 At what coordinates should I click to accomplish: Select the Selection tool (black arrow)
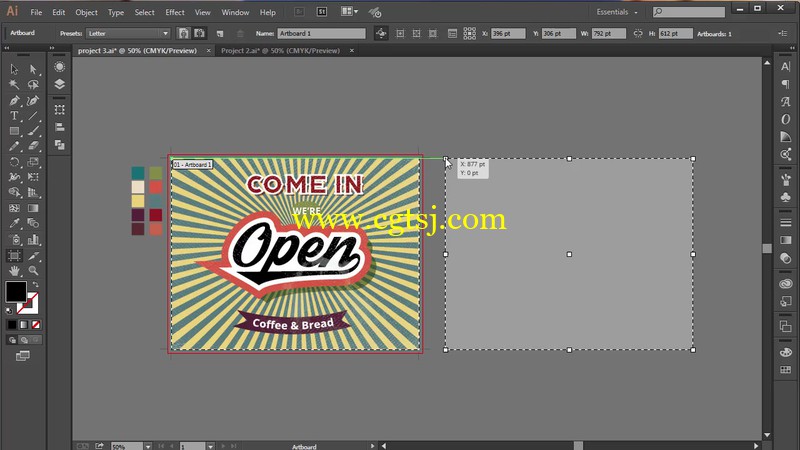pos(14,69)
